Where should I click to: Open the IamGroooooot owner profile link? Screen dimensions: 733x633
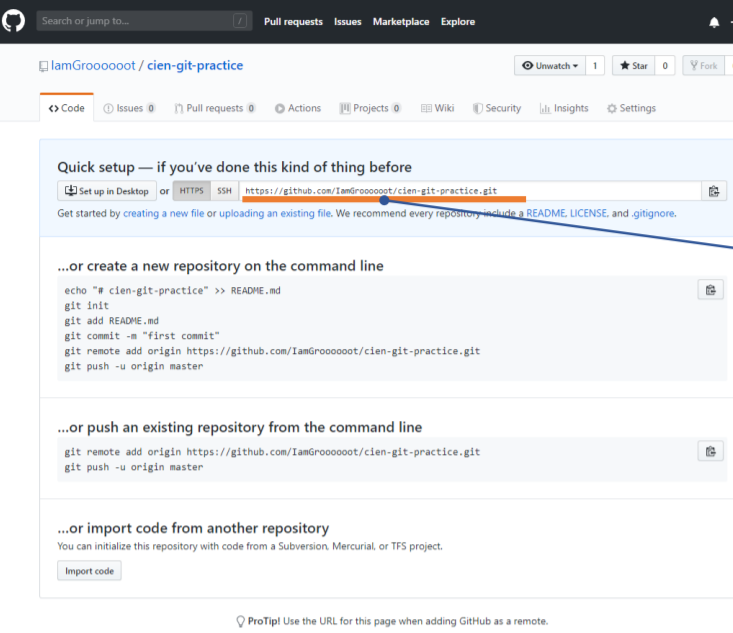tap(93, 65)
